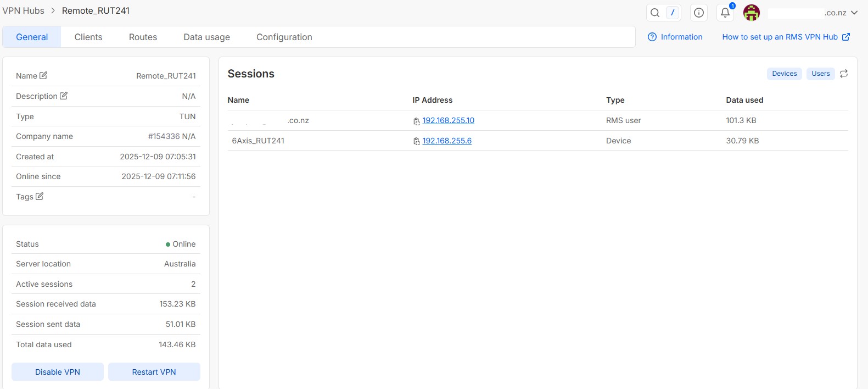The height and width of the screenshot is (389, 868).
Task: Go to the Configuration tab
Action: click(284, 37)
